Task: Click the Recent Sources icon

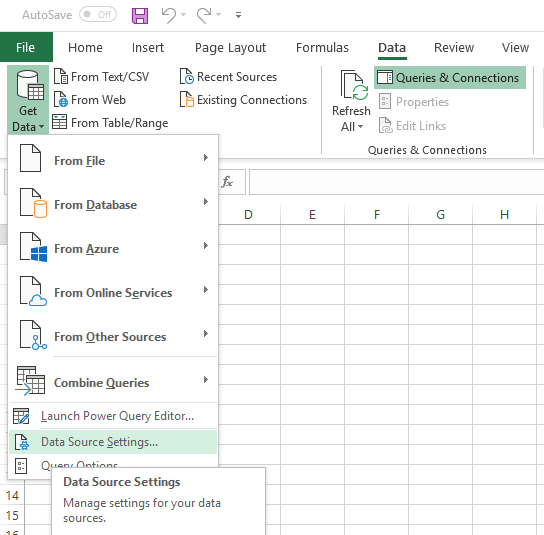Action: [x=187, y=76]
